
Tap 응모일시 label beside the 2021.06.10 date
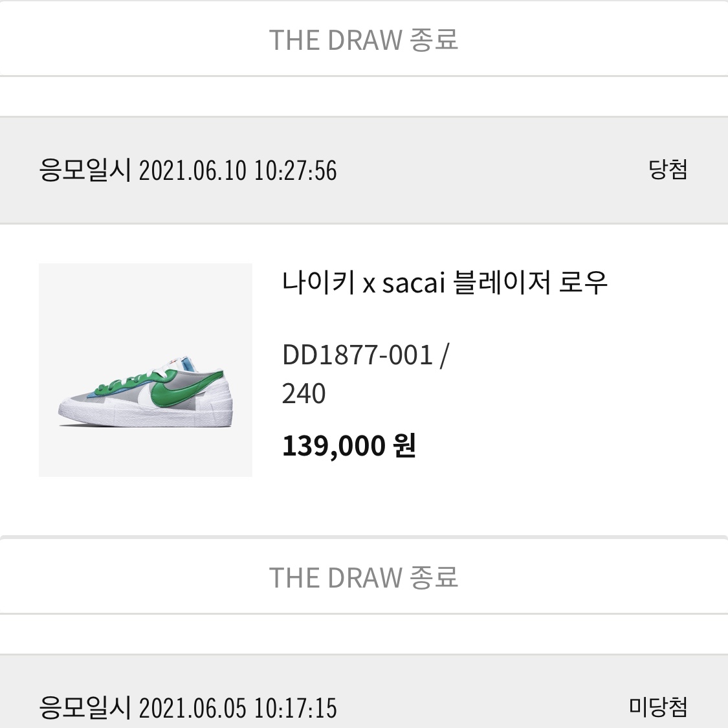[x=85, y=170]
